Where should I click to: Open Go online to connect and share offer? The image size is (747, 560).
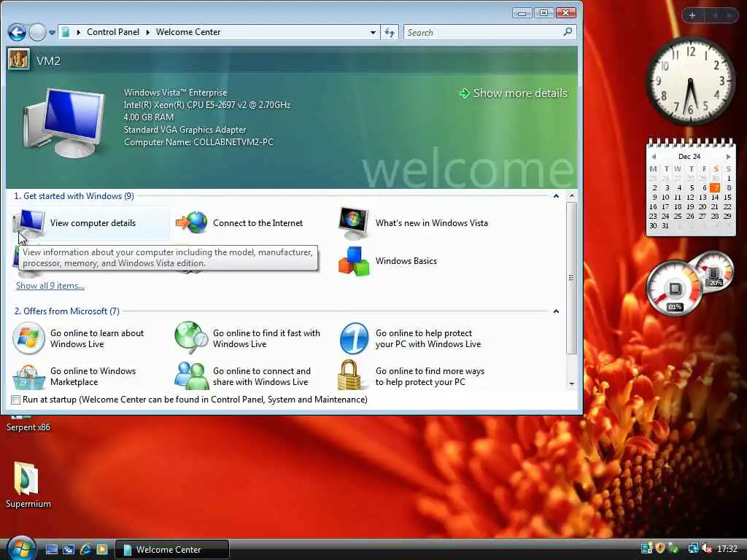tap(243, 376)
